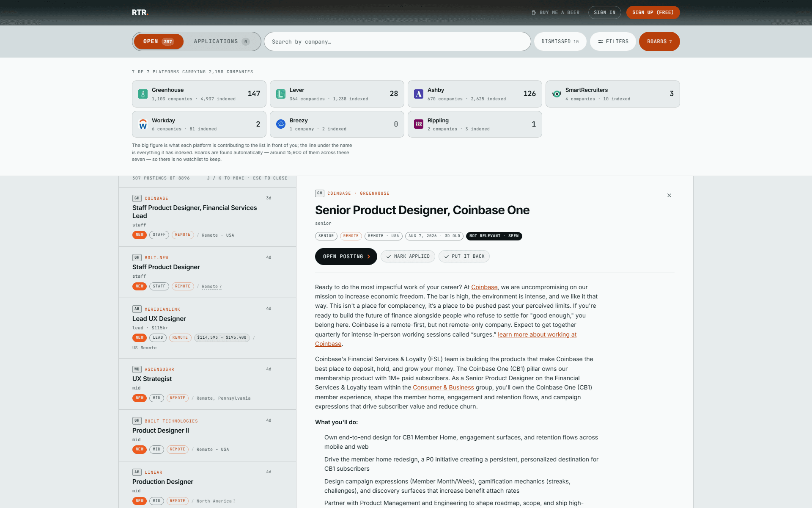Open the Bolt.new Staff Product Designer listing
812x508 pixels.
point(207,272)
